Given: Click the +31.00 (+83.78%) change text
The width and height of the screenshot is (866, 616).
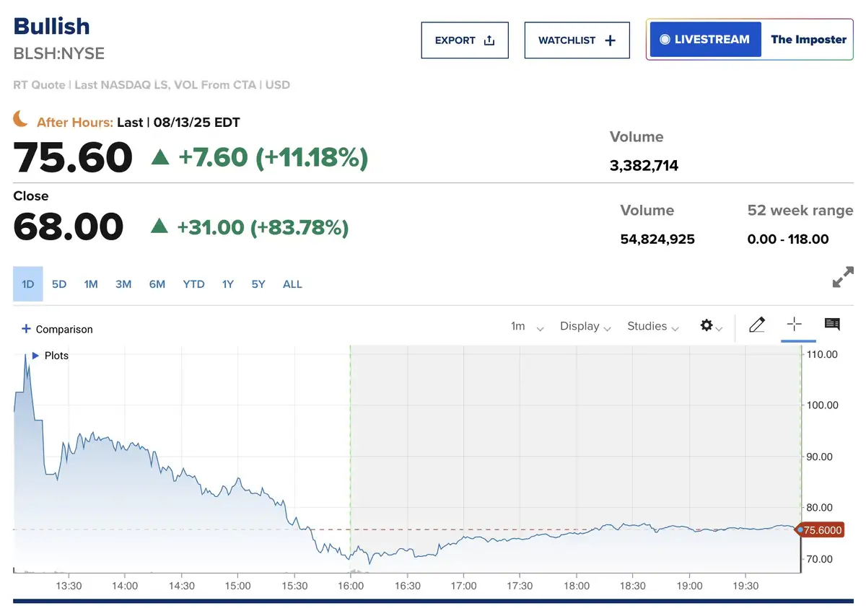Looking at the screenshot, I should (x=263, y=228).
